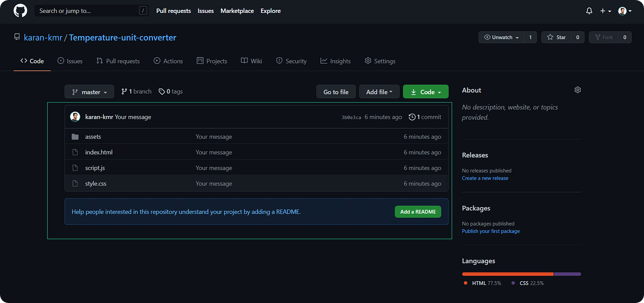Click Issues in the top navigation
The height and width of the screenshot is (303, 644).
(206, 11)
